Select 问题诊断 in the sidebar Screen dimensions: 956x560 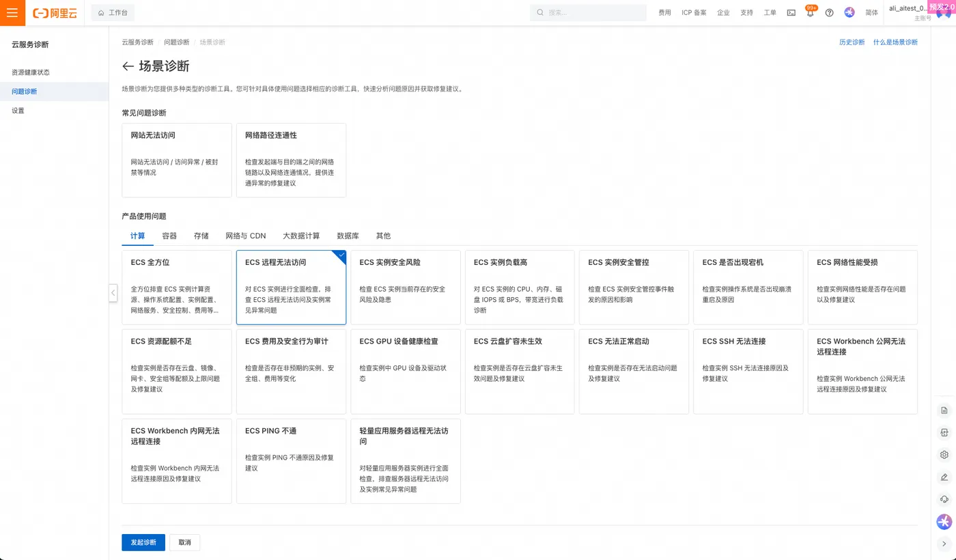(54, 92)
